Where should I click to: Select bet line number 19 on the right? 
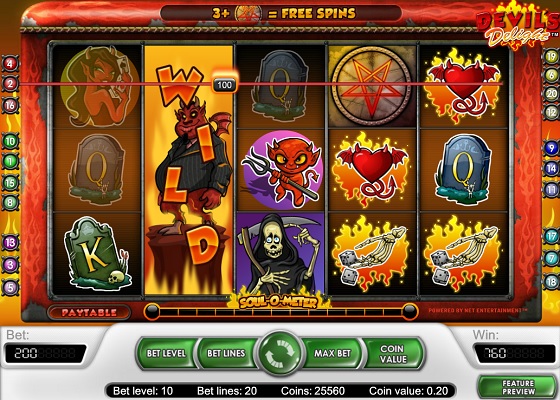coord(551,57)
